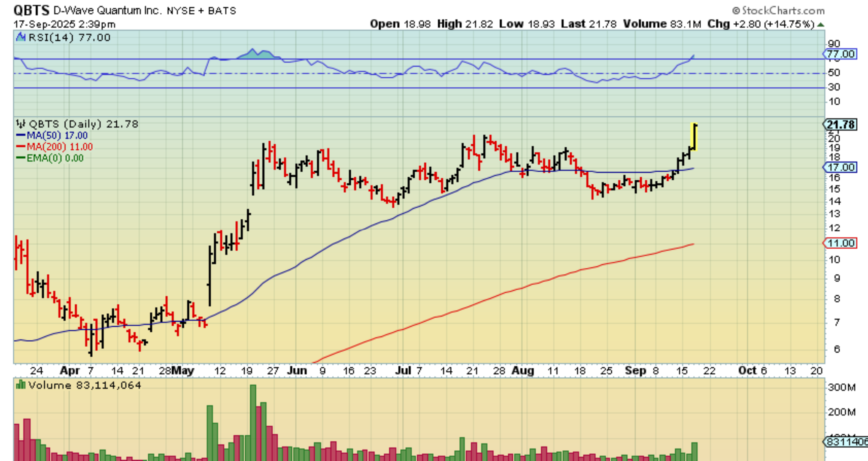Viewport: 868px width, 461px height.
Task: Click the 300M volume axis label
Action: coord(841,388)
